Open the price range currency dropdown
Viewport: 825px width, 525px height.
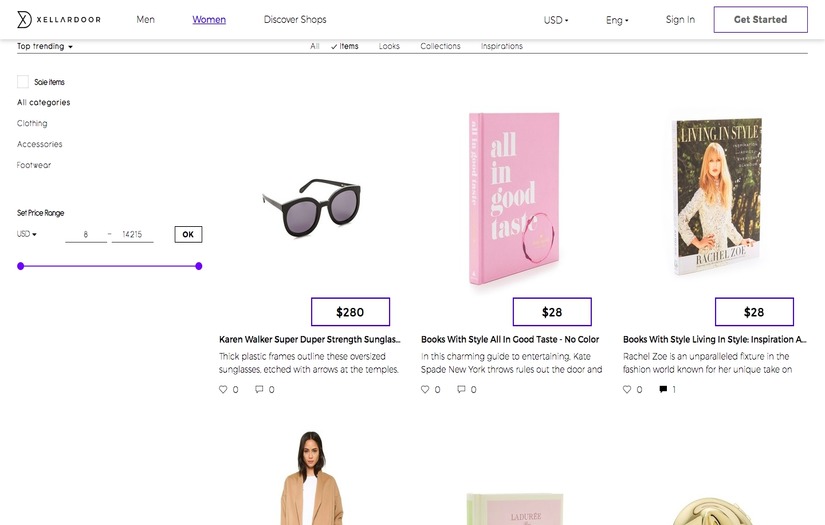pyautogui.click(x=27, y=234)
